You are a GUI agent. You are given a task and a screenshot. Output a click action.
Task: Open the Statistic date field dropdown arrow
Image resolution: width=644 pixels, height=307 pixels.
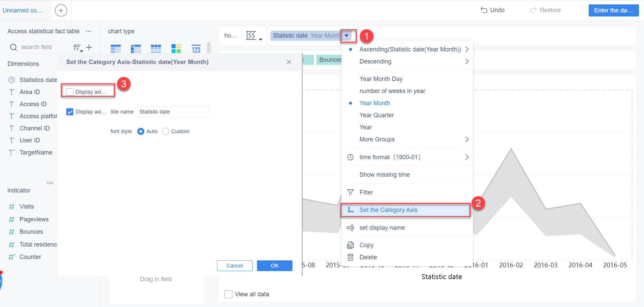(x=347, y=36)
